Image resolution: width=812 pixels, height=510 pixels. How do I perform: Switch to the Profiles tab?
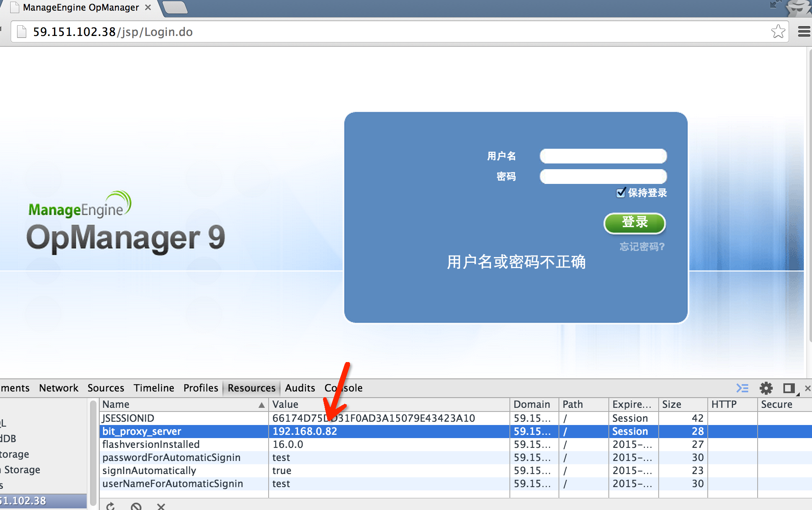tap(201, 388)
